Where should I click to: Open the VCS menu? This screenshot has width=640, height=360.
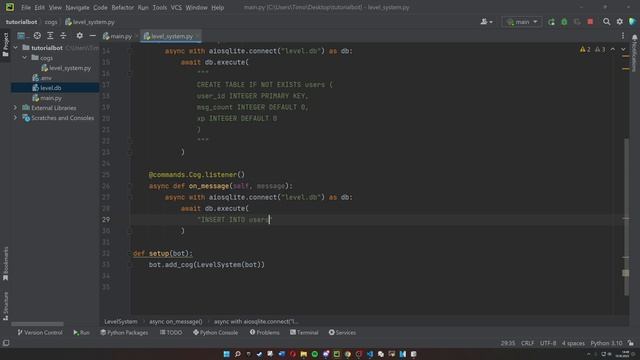(x=176, y=7)
